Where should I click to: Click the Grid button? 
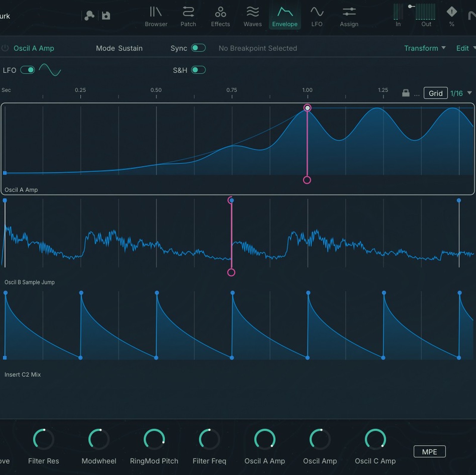click(435, 93)
